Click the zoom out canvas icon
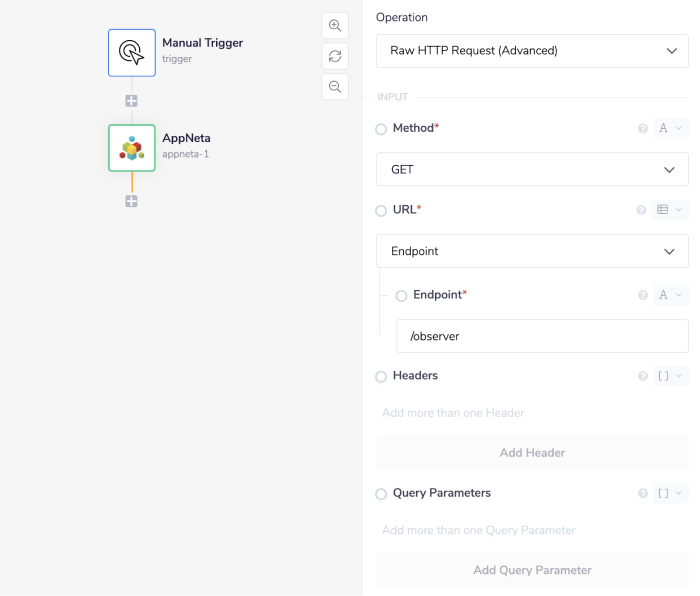Viewport: 700px width, 596px height. click(x=335, y=87)
